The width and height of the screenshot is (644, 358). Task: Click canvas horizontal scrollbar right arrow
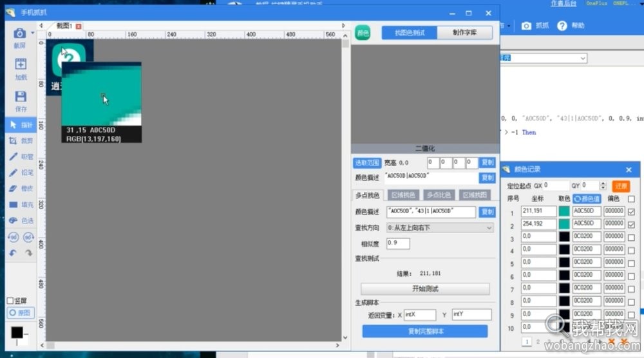337,345
